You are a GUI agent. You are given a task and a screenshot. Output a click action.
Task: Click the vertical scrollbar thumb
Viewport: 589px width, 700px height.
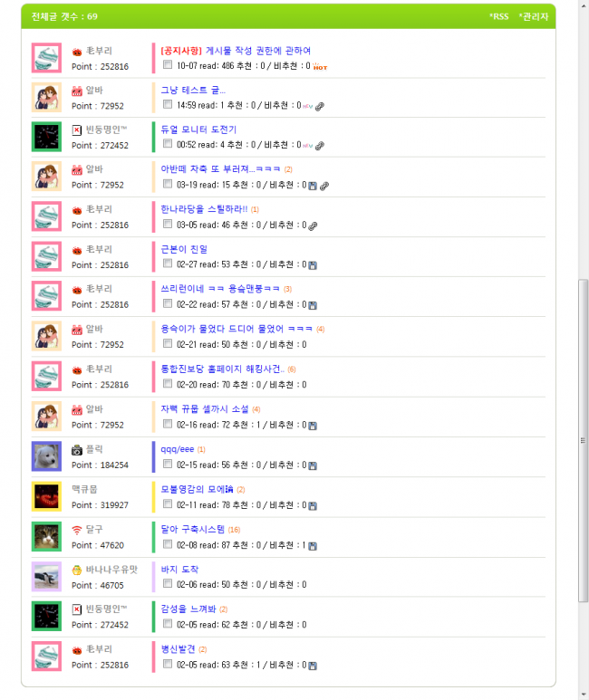(584, 441)
